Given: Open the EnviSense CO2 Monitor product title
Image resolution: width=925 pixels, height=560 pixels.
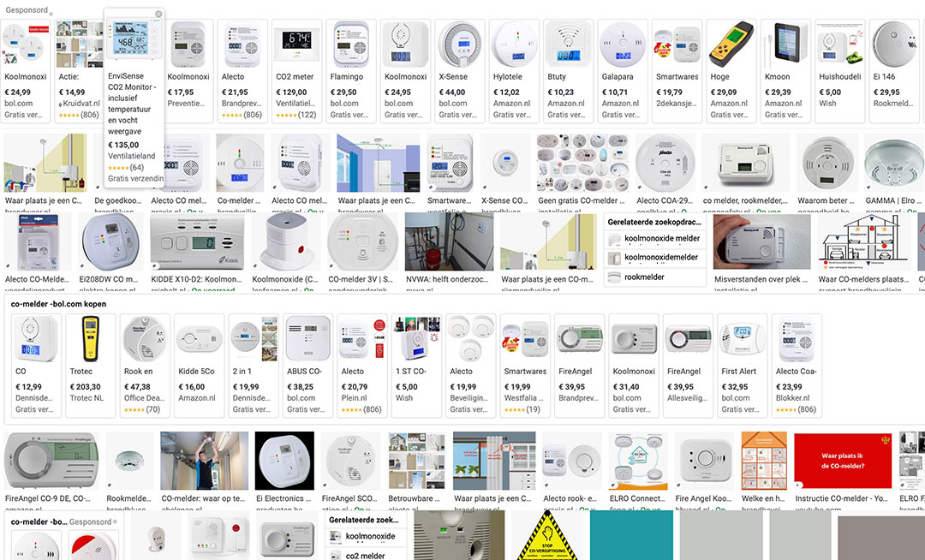Looking at the screenshot, I should (x=132, y=104).
